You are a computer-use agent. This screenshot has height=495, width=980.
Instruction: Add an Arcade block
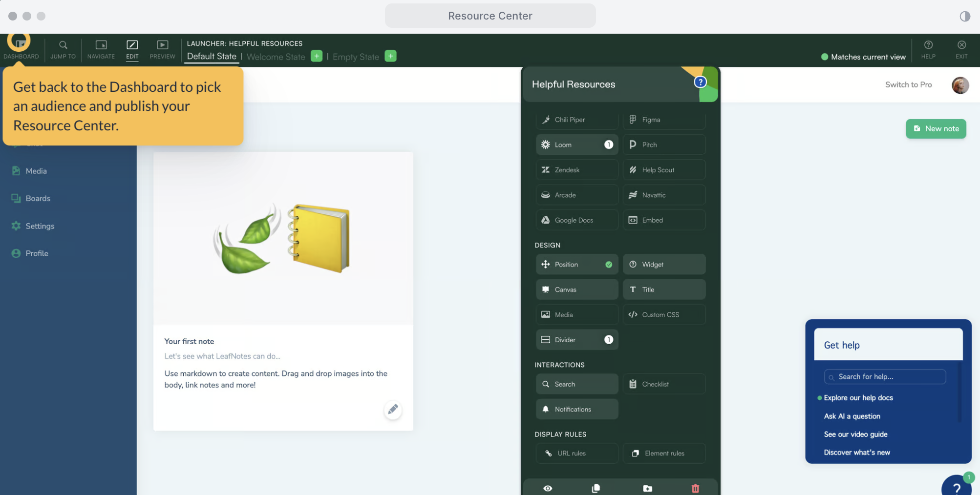(576, 195)
